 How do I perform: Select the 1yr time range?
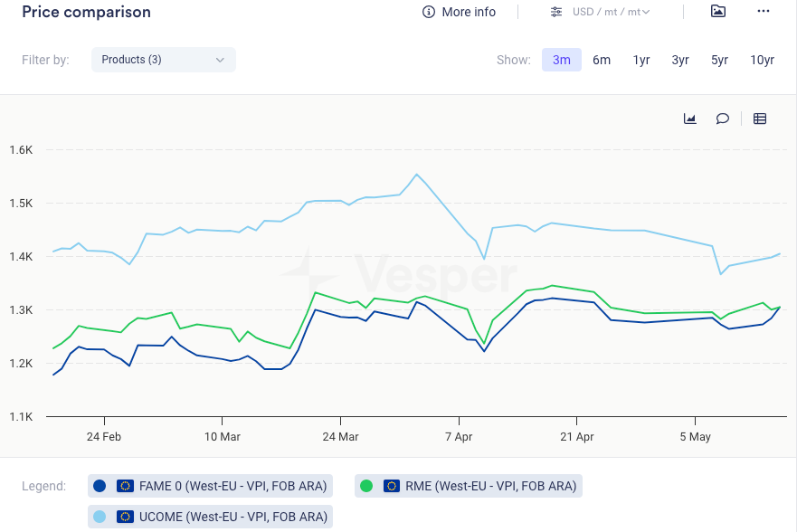coord(641,60)
